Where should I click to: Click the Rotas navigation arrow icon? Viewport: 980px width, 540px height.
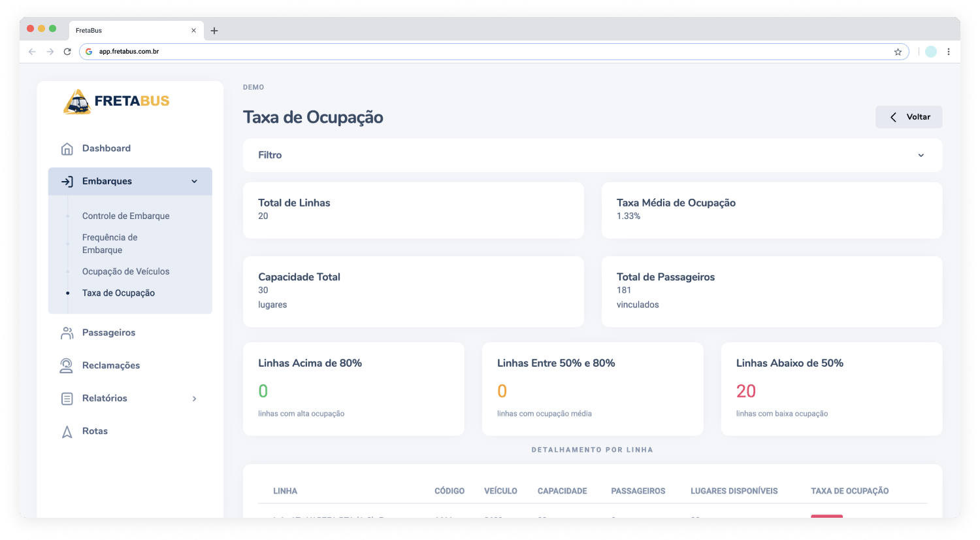pyautogui.click(x=67, y=431)
